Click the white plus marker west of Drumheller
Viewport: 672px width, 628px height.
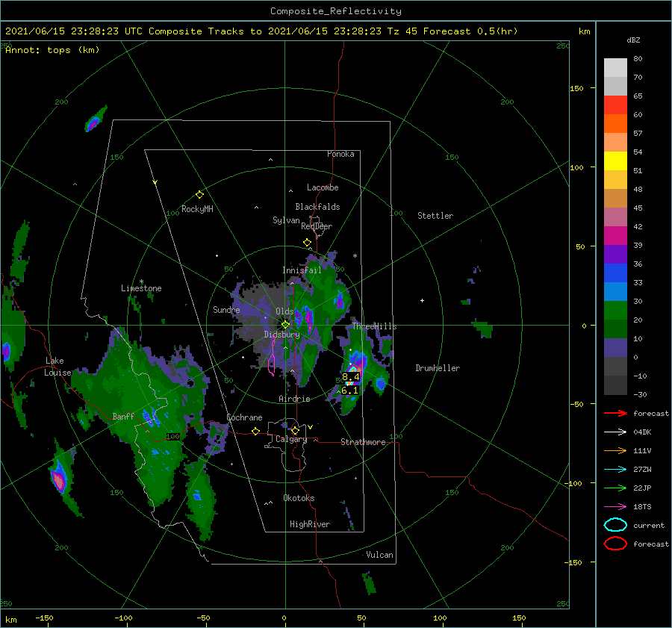coord(422,300)
